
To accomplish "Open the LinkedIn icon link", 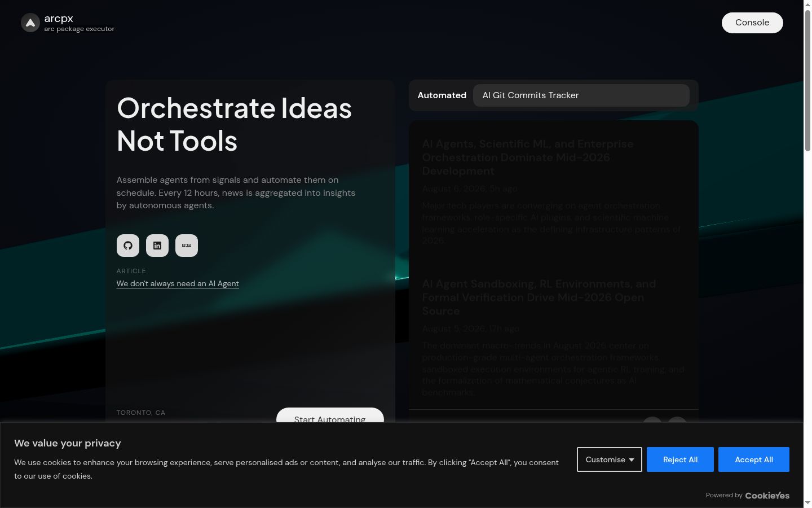I will [157, 246].
